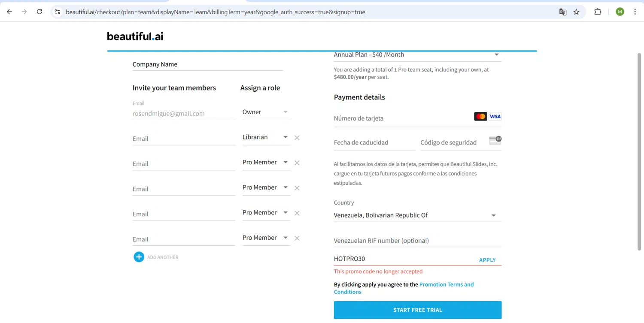Click the 'Invite your team members' heading
This screenshot has height=323, width=644.
tap(174, 88)
